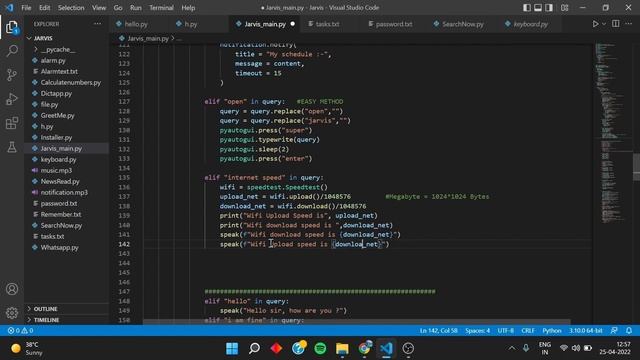Screen dimensions: 640x360
Task: Click the VS Code taskbar icon
Action: pyautogui.click(x=387, y=348)
